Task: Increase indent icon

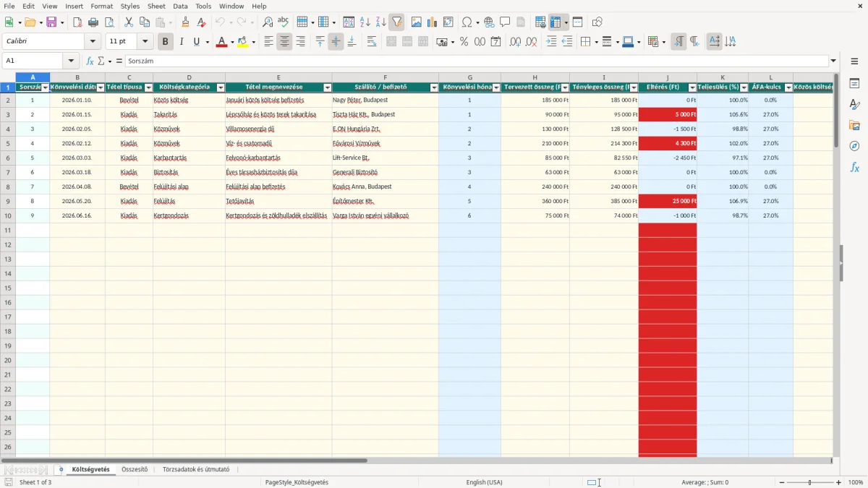Action: (550, 42)
